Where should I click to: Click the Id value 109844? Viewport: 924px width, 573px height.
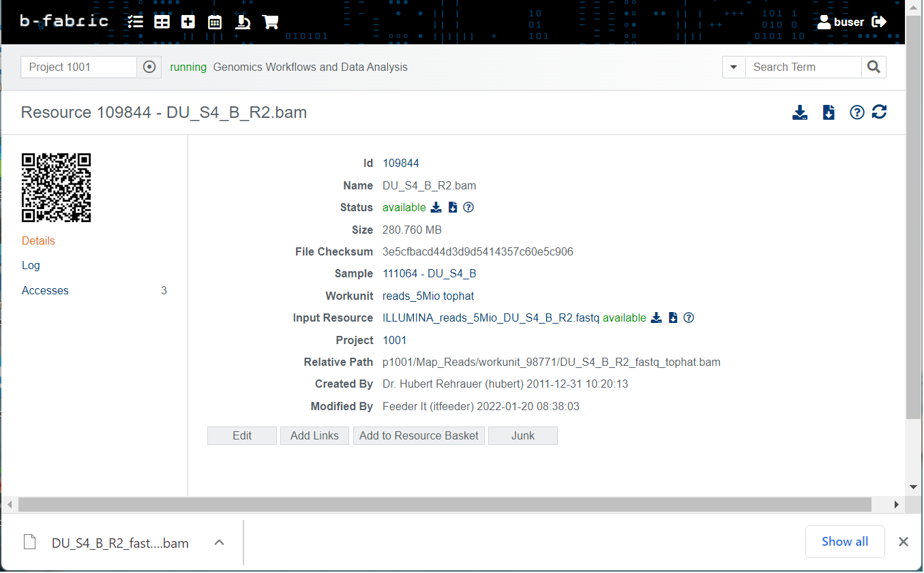tap(401, 163)
